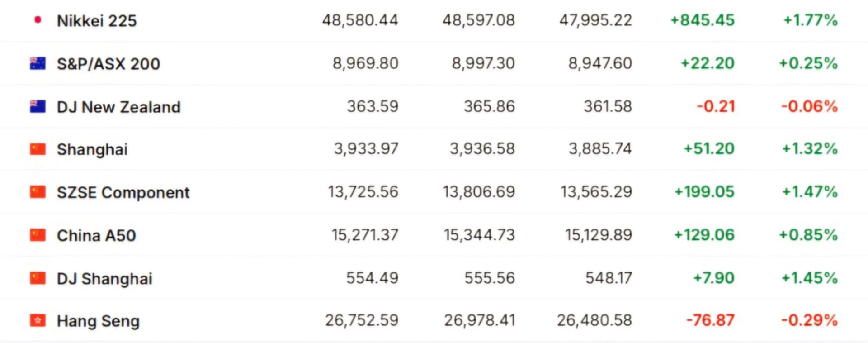Click the -0.29% change for Hang Seng

[x=809, y=320]
